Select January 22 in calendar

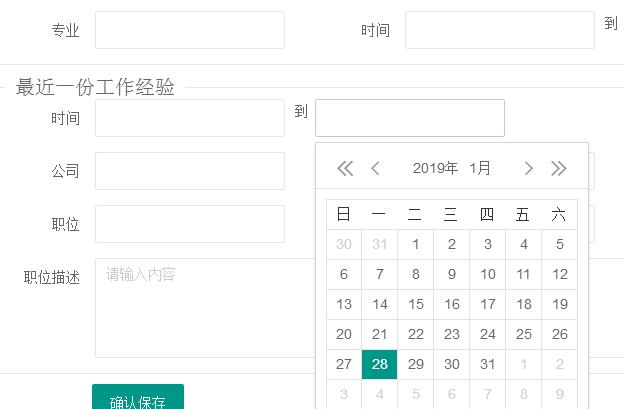point(415,334)
